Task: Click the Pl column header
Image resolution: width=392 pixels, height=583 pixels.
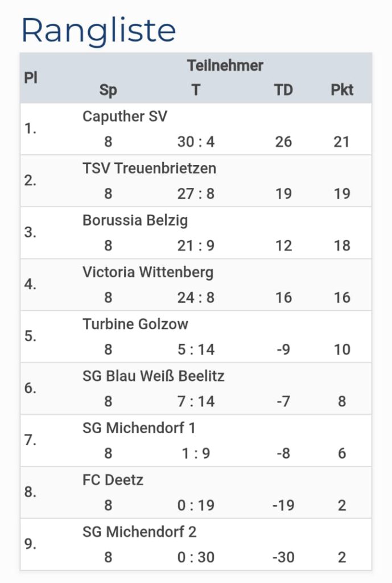Action: [31, 78]
